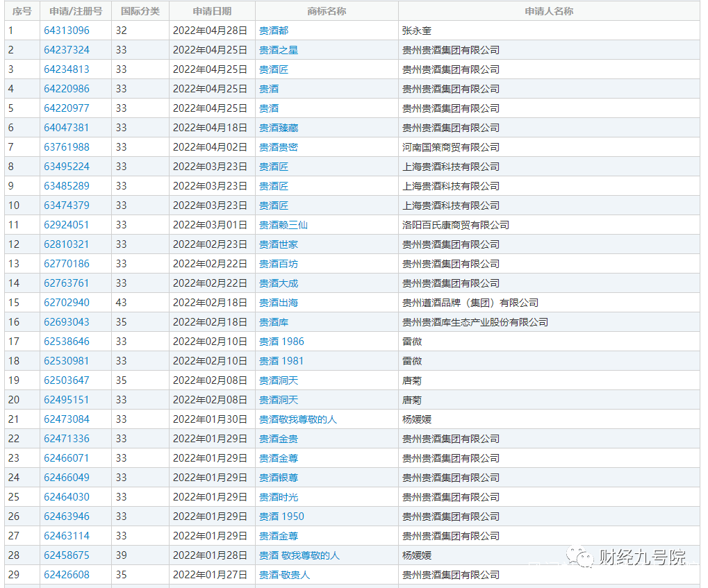Screen dimensions: 708x588
Task: Select applicant 贵州贵酒库生态产业股份有限公司
Action: tap(475, 321)
